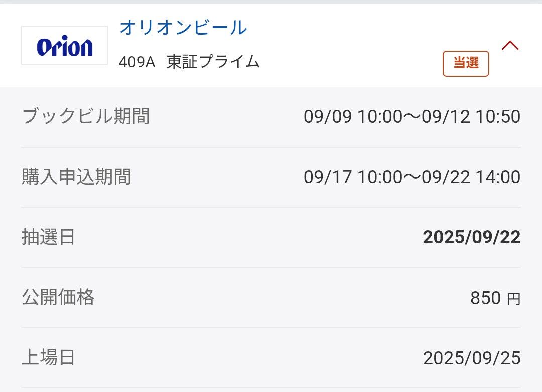The width and height of the screenshot is (542, 392).
Task: Click the 当選 status badge
Action: click(x=466, y=63)
